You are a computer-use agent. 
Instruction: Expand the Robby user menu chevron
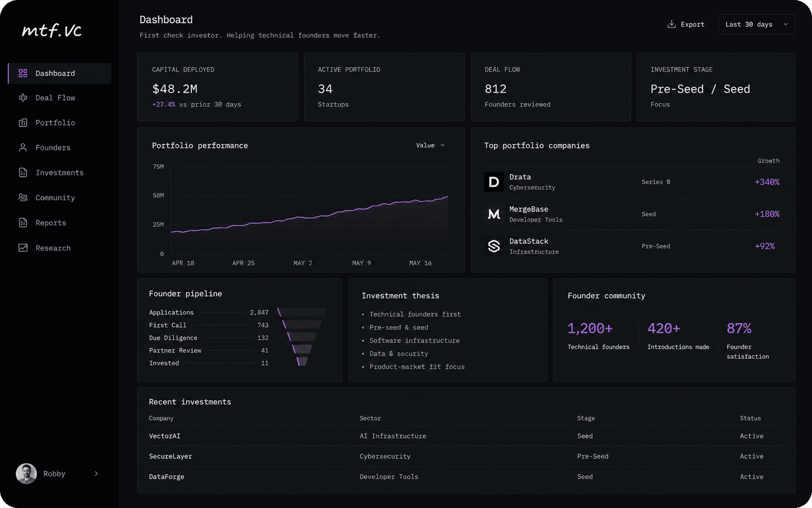tap(96, 474)
